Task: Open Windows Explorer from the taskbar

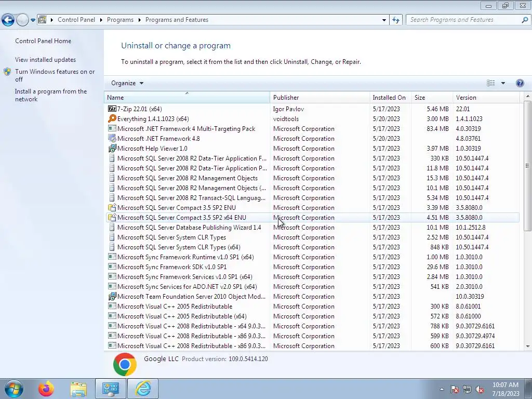Action: pos(78,389)
